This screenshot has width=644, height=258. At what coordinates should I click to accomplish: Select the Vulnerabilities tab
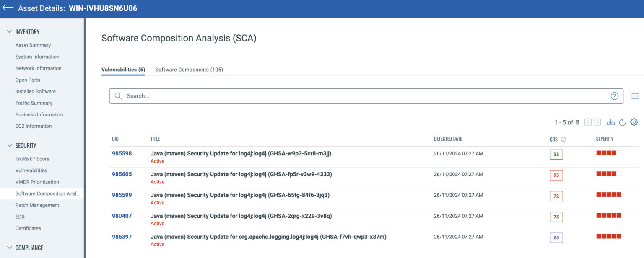(123, 70)
